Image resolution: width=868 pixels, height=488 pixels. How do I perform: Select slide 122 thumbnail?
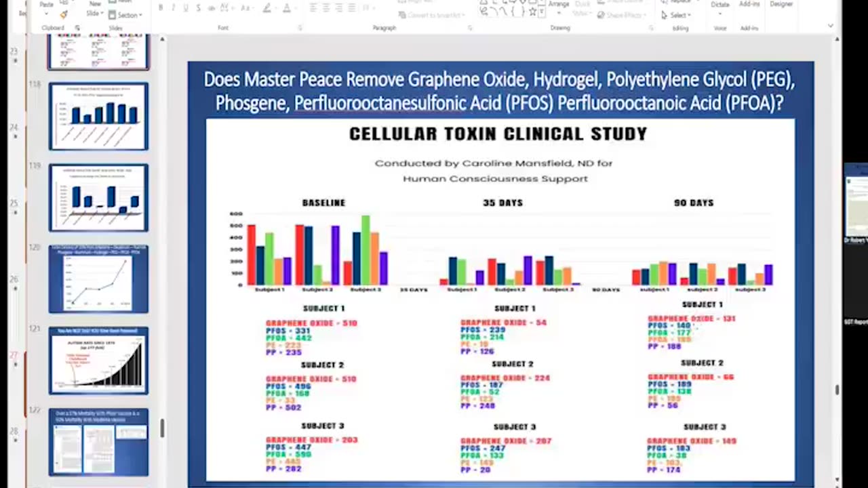pos(98,441)
